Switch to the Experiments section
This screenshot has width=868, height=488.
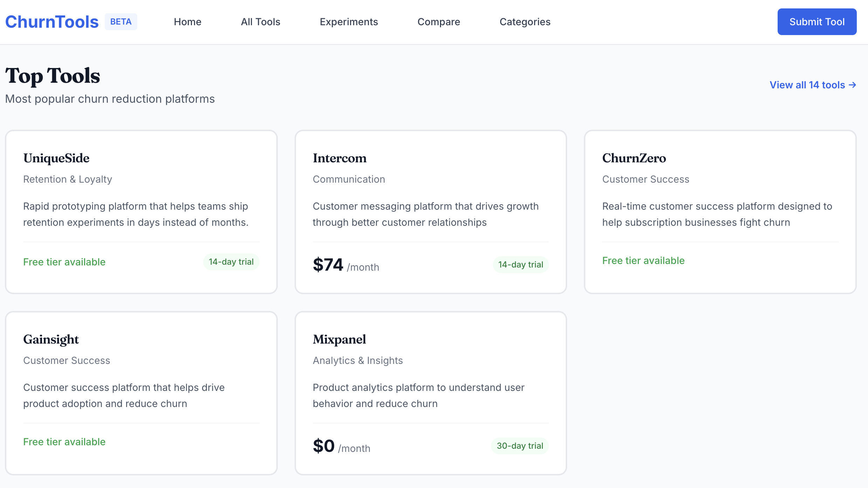tap(349, 22)
